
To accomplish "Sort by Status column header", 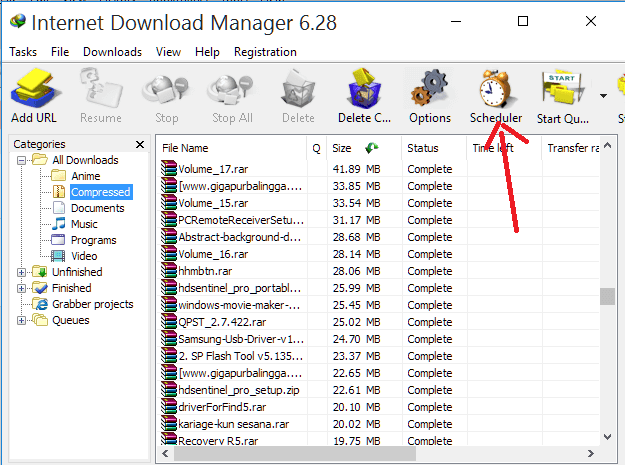I will (x=434, y=148).
